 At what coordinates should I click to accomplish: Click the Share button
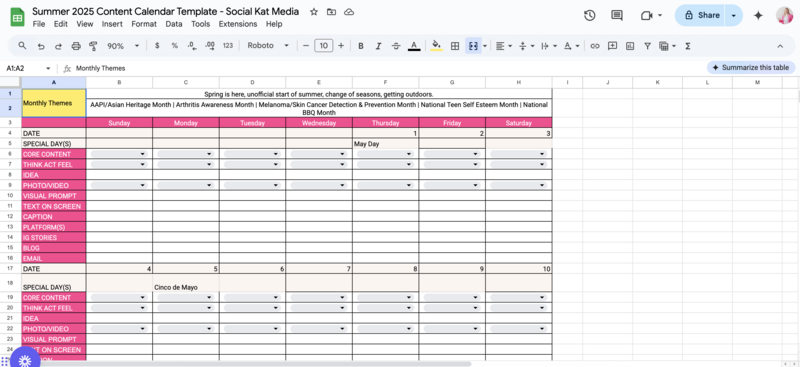coord(702,15)
